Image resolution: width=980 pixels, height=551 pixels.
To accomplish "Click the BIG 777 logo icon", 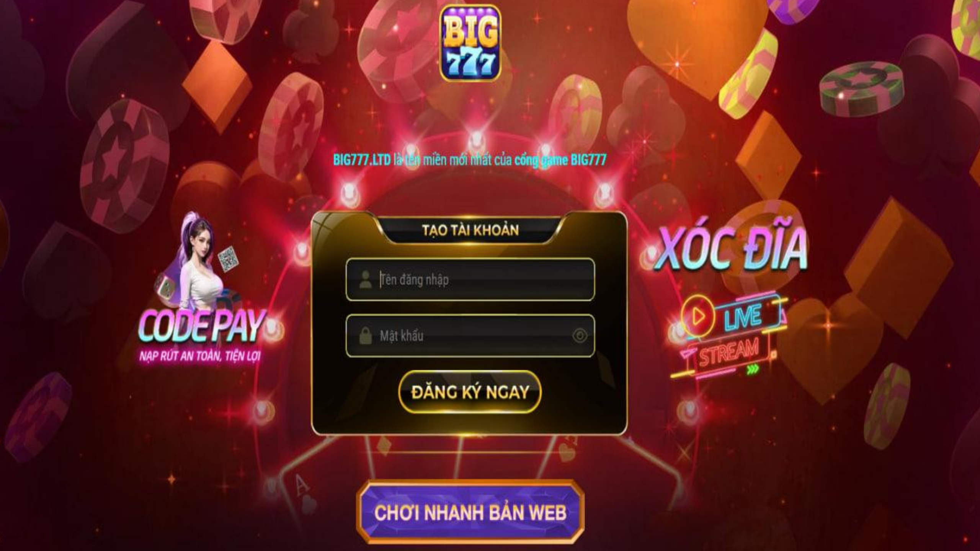I will coord(470,43).
